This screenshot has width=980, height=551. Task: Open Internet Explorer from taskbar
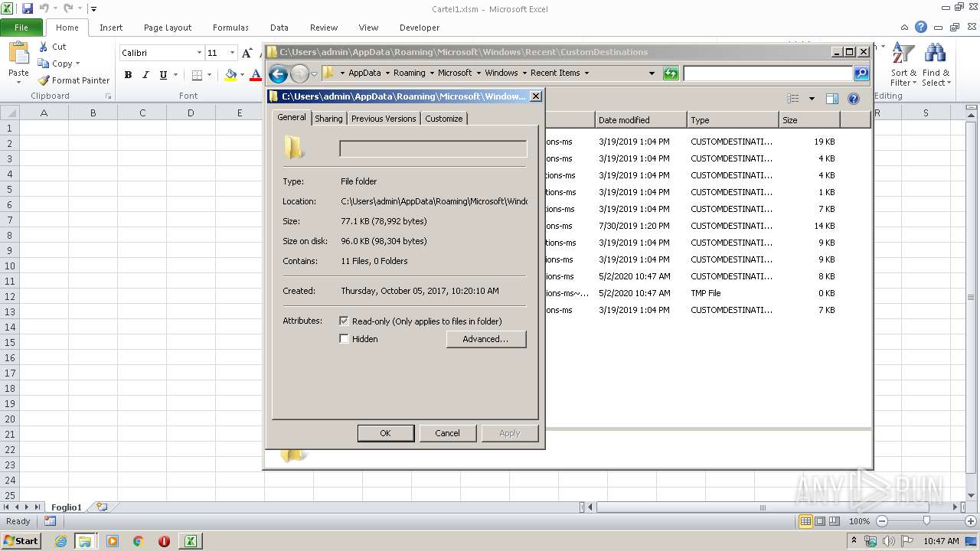click(61, 541)
